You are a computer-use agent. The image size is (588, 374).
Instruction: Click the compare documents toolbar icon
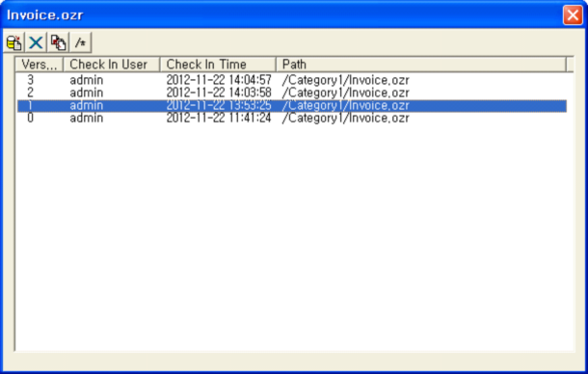coord(58,42)
